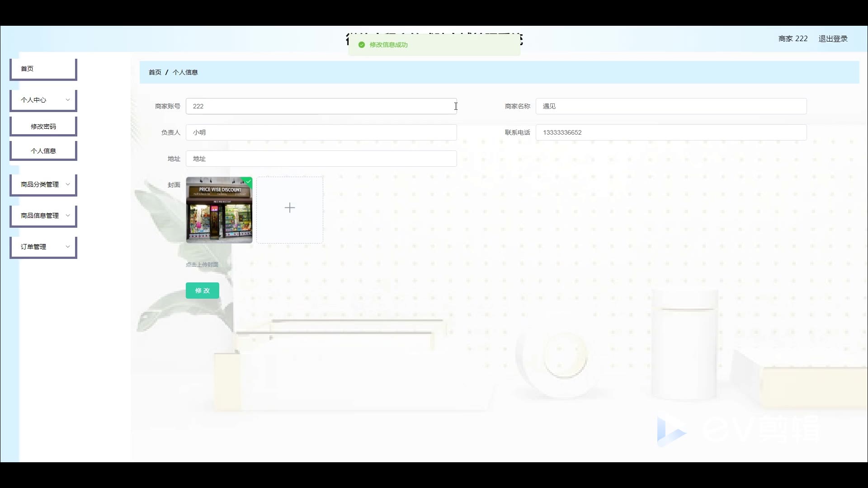Expand 订单管理 chevron arrow
The image size is (868, 488).
point(68,247)
